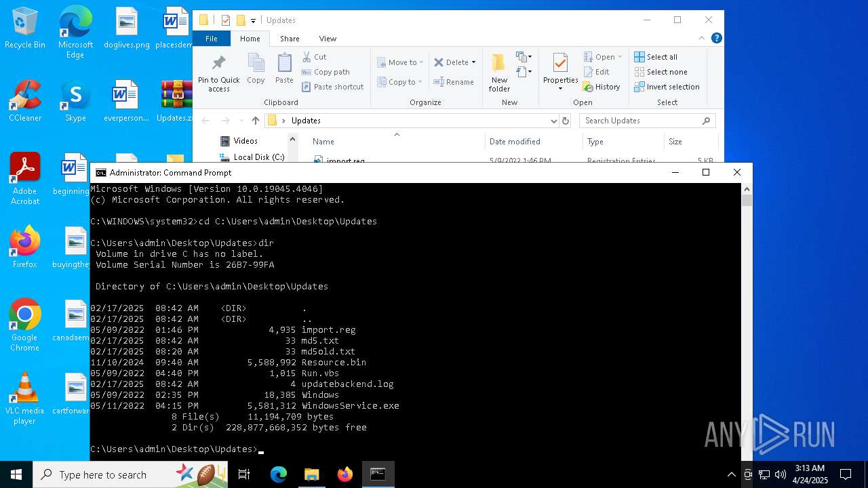The width and height of the screenshot is (868, 488).
Task: Click History in Open group
Action: click(x=601, y=87)
